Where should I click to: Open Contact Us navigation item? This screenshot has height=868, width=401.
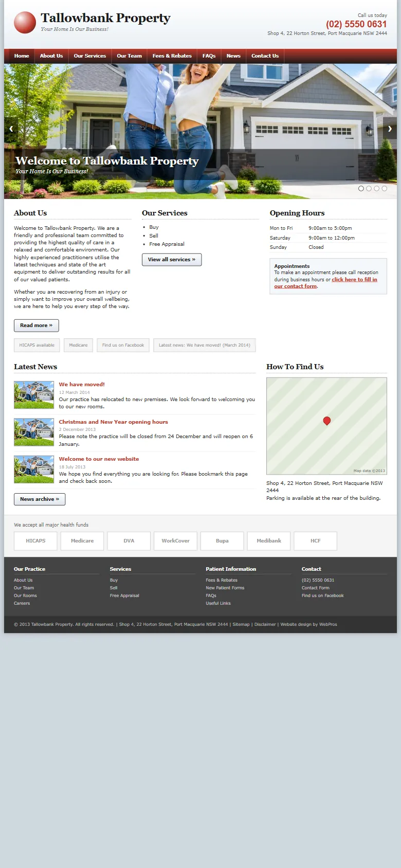pos(265,56)
